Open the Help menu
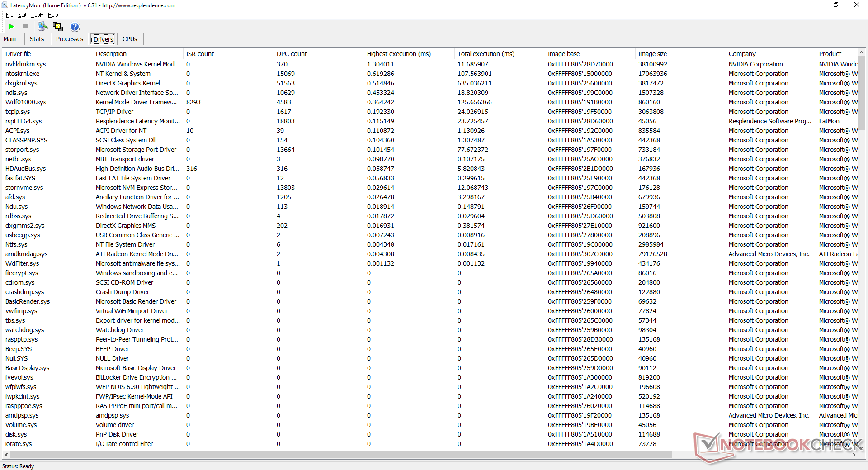This screenshot has height=470, width=868. (x=53, y=15)
